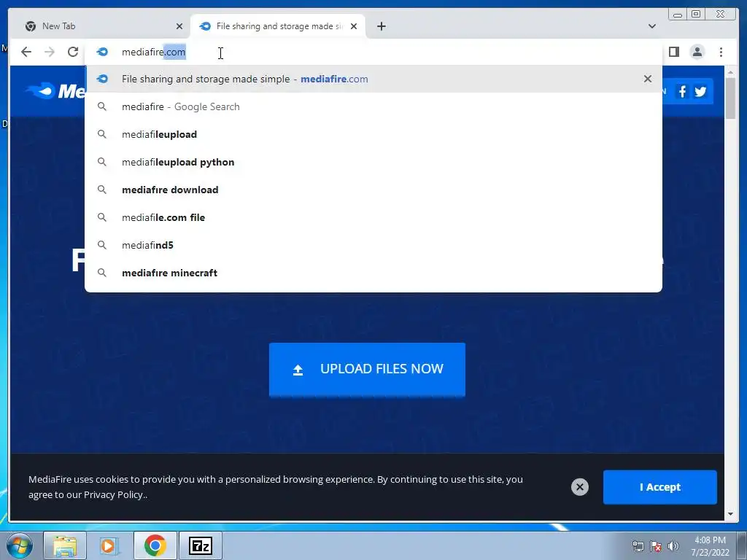
Task: Select the File sharing and storage tab
Action: pos(278,26)
